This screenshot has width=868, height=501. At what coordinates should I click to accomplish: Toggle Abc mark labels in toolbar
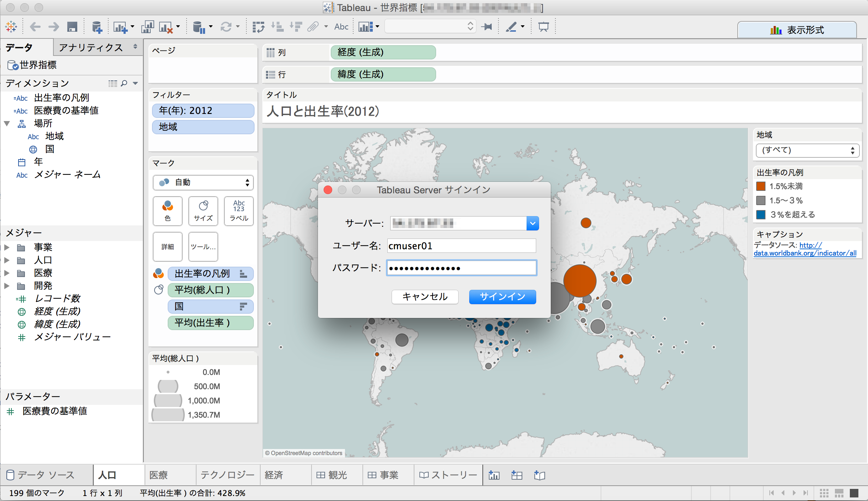[341, 27]
